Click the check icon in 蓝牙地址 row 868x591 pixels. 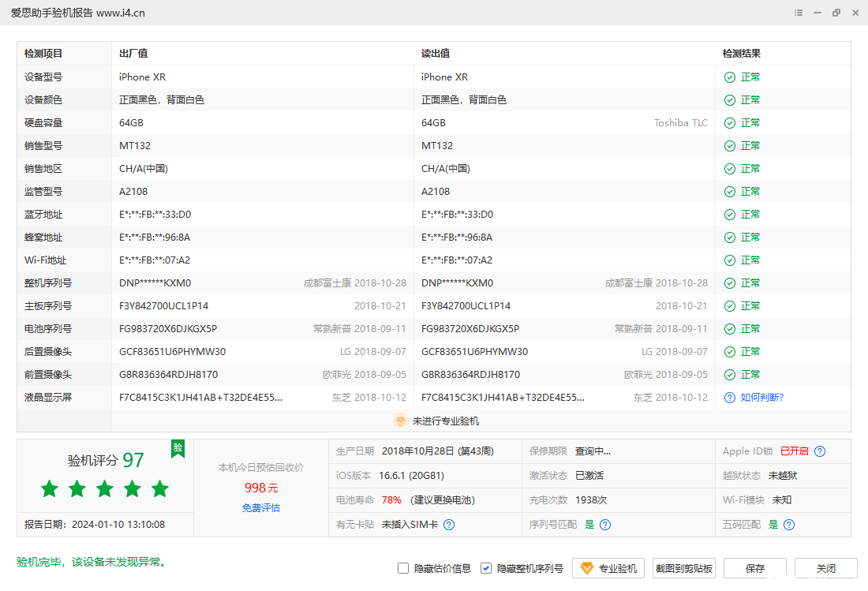coord(730,215)
